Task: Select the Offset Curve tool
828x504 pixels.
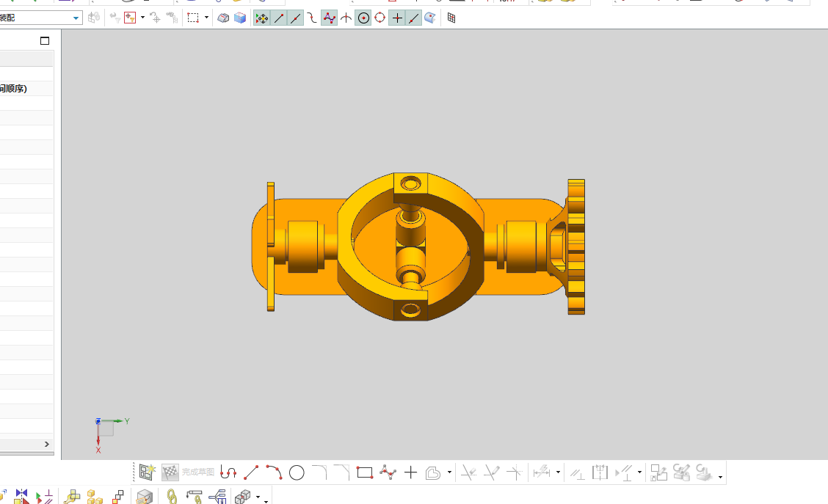Action: coord(433,473)
